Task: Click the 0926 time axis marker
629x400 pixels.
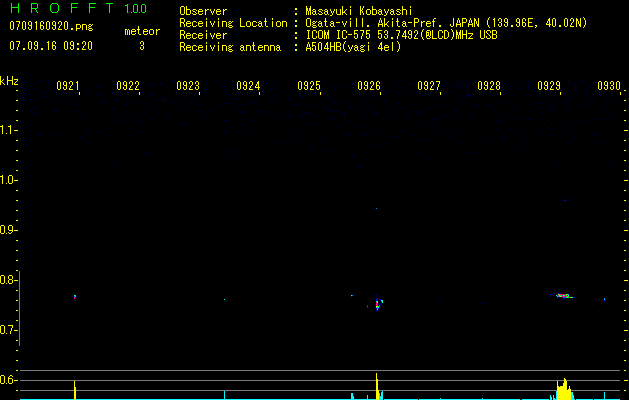Action: click(x=369, y=86)
